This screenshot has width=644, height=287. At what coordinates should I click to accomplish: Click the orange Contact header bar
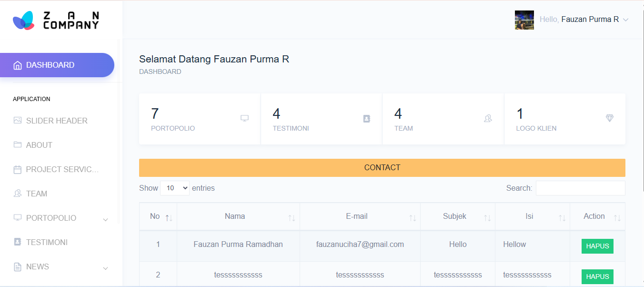(x=382, y=168)
